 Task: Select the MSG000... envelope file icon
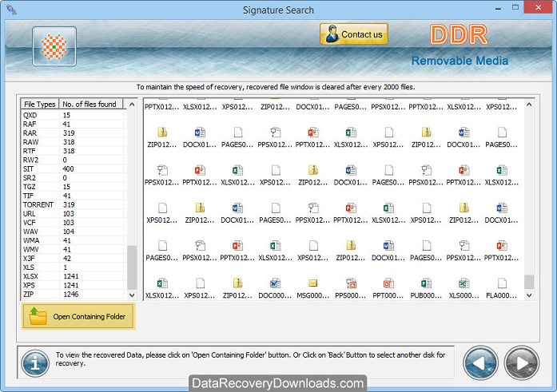(312, 283)
